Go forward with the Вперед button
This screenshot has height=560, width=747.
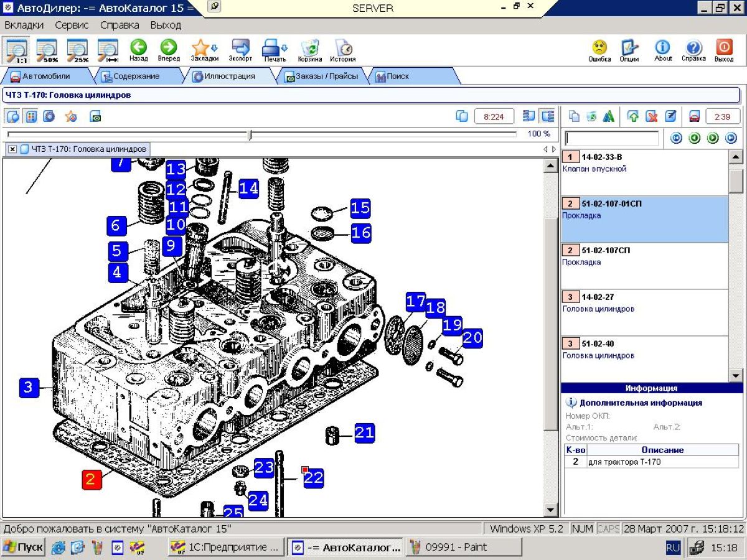(x=169, y=50)
